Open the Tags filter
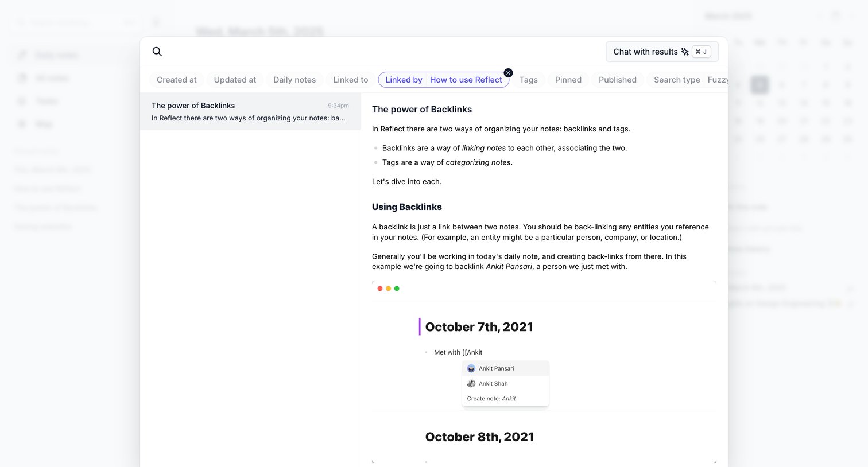The height and width of the screenshot is (467, 868). click(x=529, y=80)
